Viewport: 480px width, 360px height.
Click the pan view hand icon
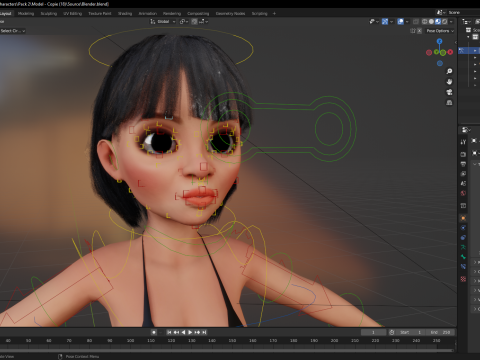click(449, 82)
